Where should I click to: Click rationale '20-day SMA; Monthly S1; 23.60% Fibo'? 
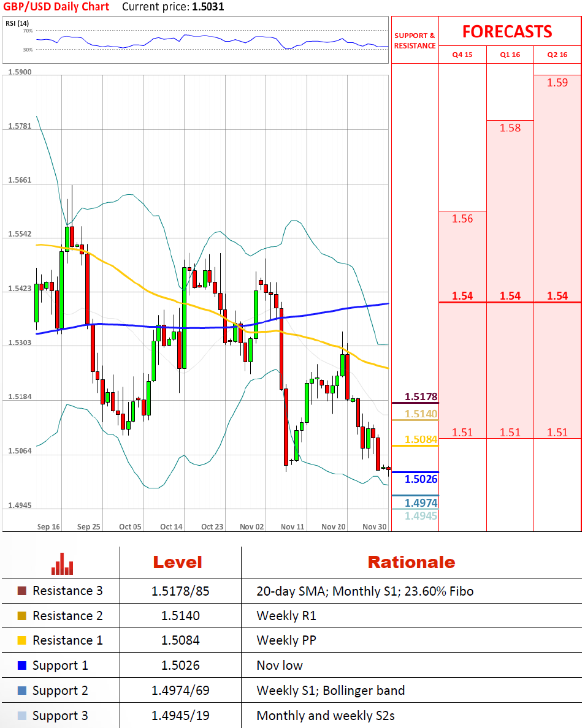[365, 591]
